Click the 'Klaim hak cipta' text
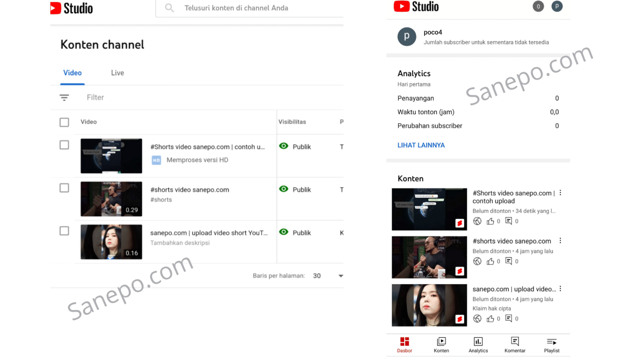The height and width of the screenshot is (362, 644). [x=492, y=308]
